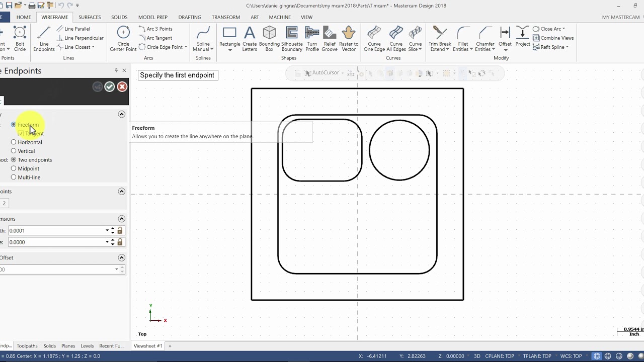Open the Bounding Box tool
Image resolution: width=644 pixels, height=362 pixels.
point(269,39)
